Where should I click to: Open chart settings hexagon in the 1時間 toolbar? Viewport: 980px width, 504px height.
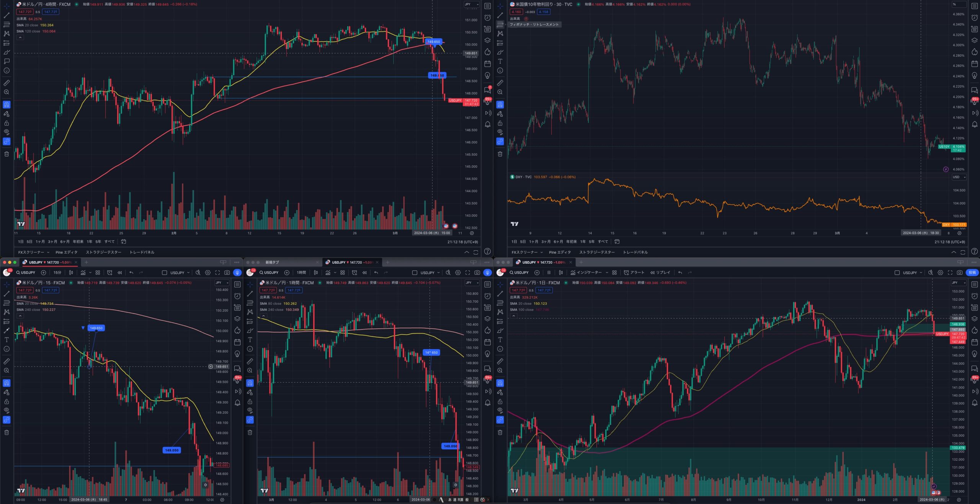coord(458,272)
